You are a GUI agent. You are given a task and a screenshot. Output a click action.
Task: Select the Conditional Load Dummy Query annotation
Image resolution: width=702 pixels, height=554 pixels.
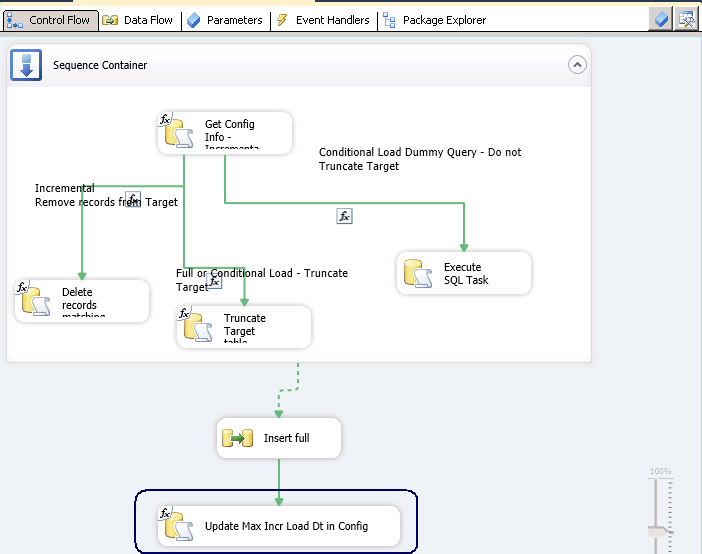tap(419, 159)
